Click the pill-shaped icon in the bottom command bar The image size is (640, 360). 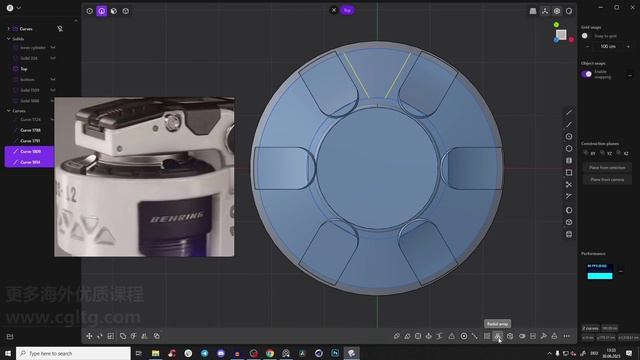coord(522,336)
